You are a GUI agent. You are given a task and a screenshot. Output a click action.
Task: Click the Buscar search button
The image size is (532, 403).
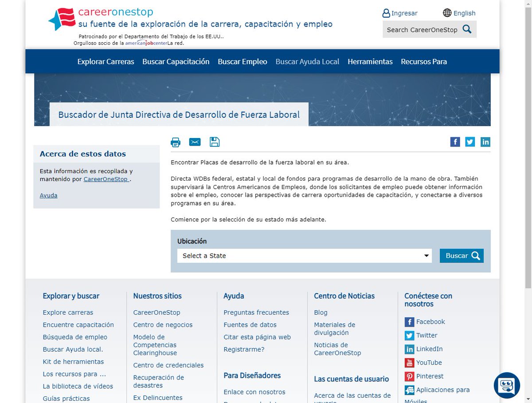pyautogui.click(x=462, y=256)
